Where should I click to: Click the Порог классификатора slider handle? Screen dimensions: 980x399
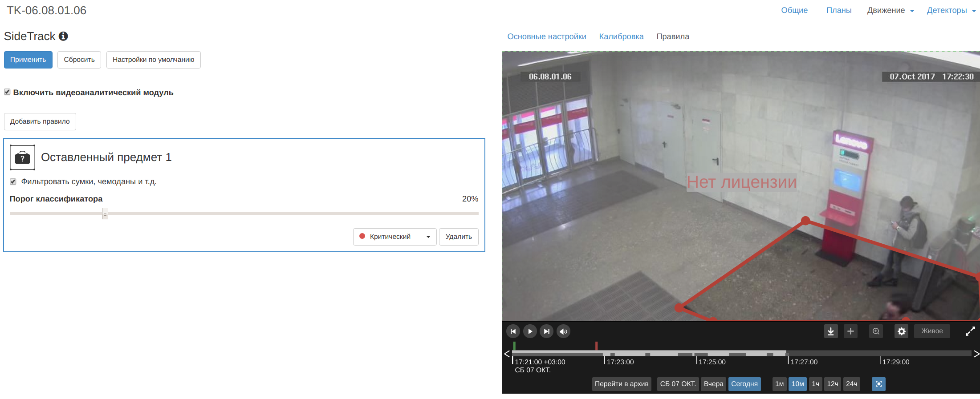pos(105,214)
